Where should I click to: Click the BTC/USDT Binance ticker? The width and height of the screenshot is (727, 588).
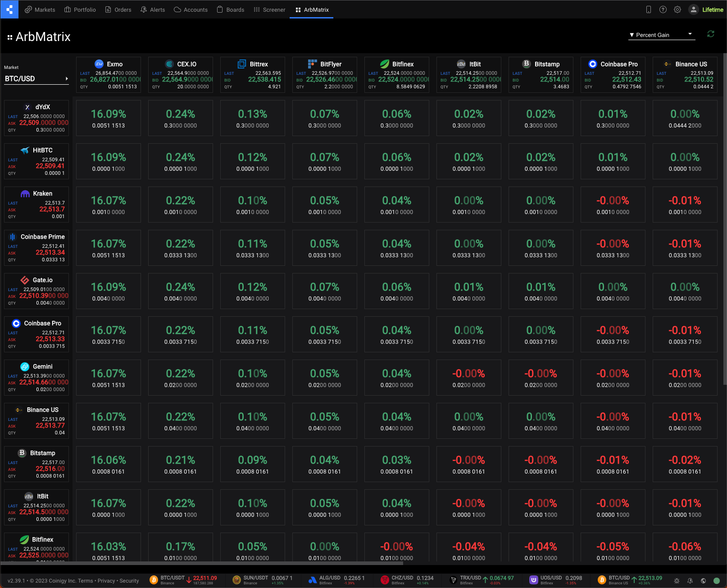(183, 580)
